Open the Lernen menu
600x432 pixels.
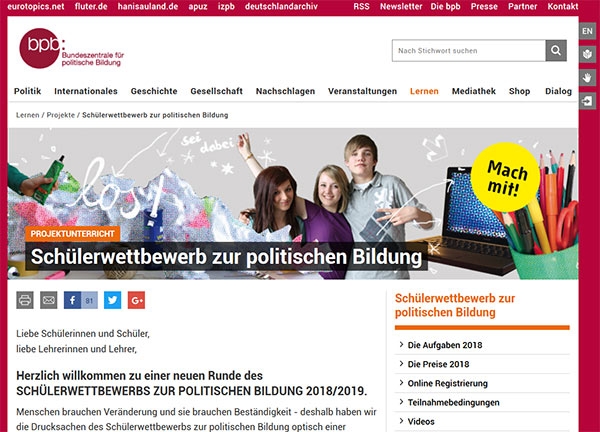(x=424, y=91)
